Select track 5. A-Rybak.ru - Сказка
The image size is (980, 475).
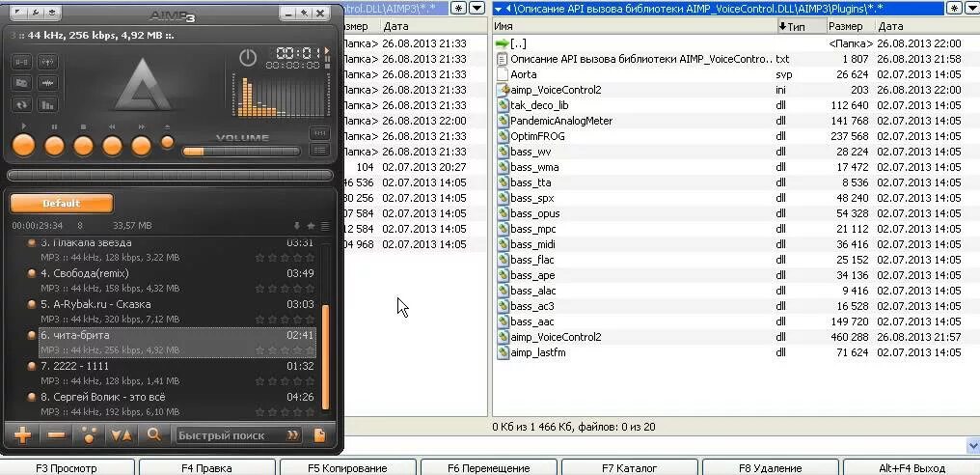click(x=177, y=311)
